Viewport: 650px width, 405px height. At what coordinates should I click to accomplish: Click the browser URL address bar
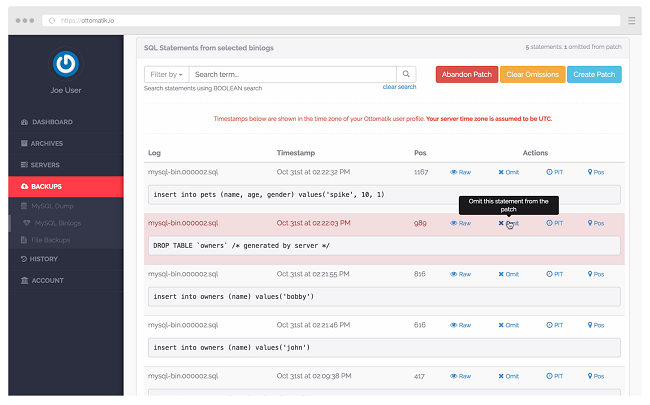331,20
